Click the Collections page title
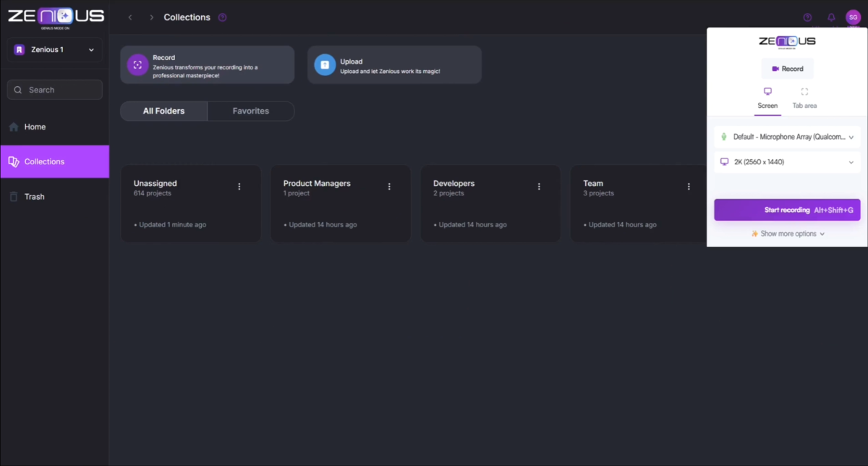Viewport: 868px width, 466px height. [187, 17]
